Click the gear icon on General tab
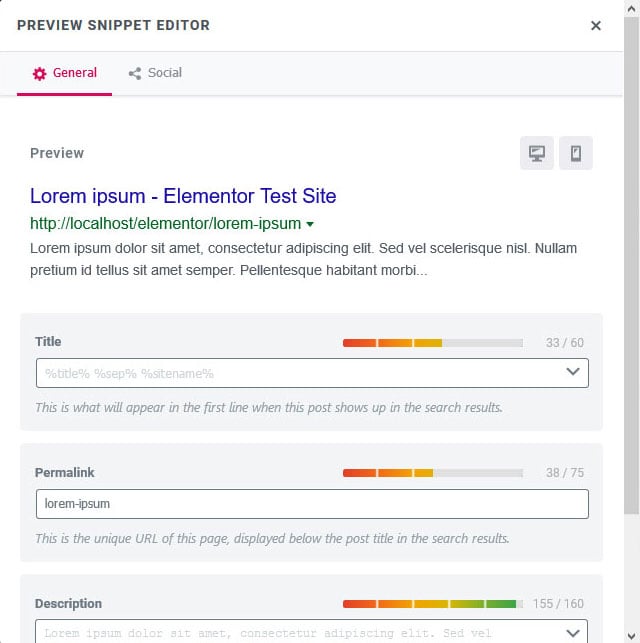Image resolution: width=640 pixels, height=643 pixels. point(40,73)
